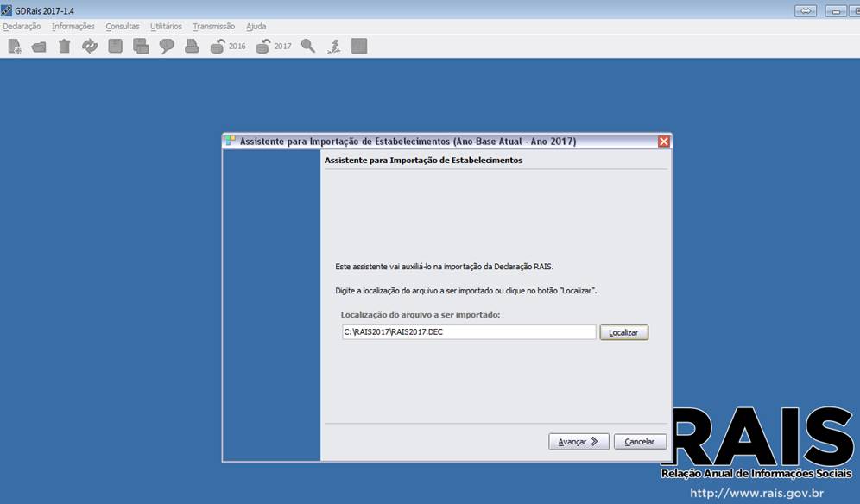The image size is (860, 504).
Task: Click the 2017 database import icon
Action: pyautogui.click(x=274, y=46)
